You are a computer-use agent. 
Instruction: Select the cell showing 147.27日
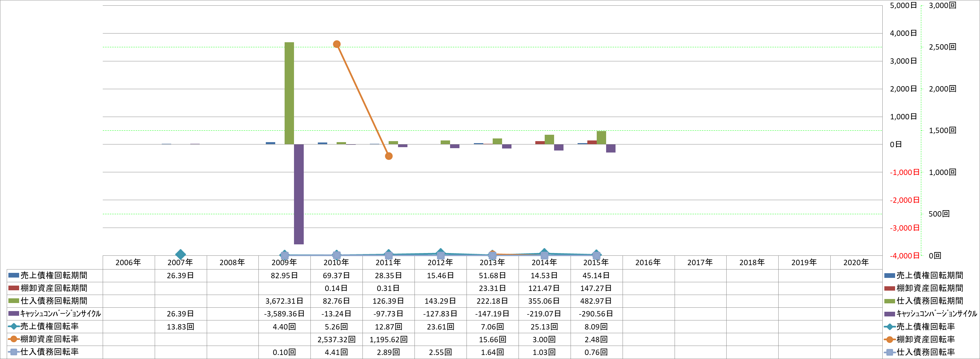[596, 288]
